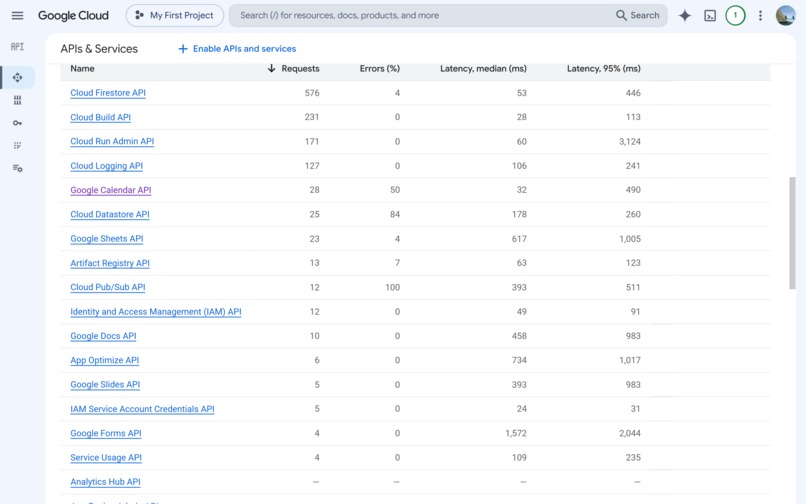The image size is (806, 504).
Task: Click the magnifier Search button
Action: [x=637, y=15]
